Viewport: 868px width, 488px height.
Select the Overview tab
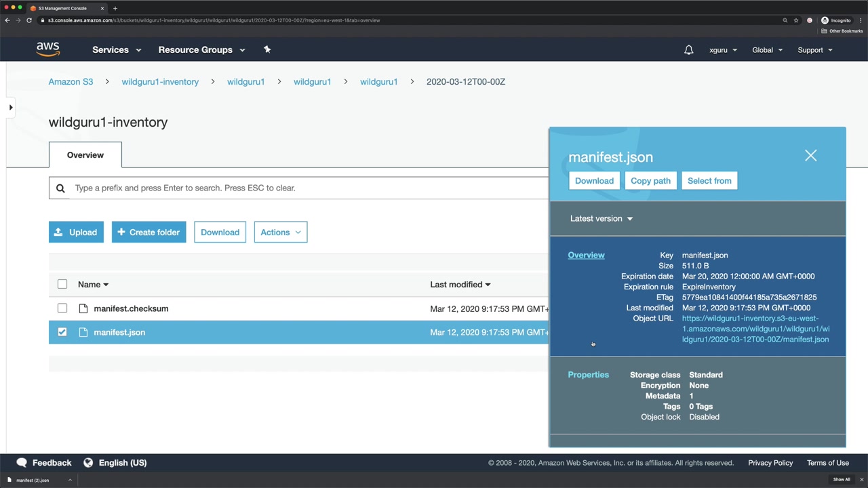(85, 155)
